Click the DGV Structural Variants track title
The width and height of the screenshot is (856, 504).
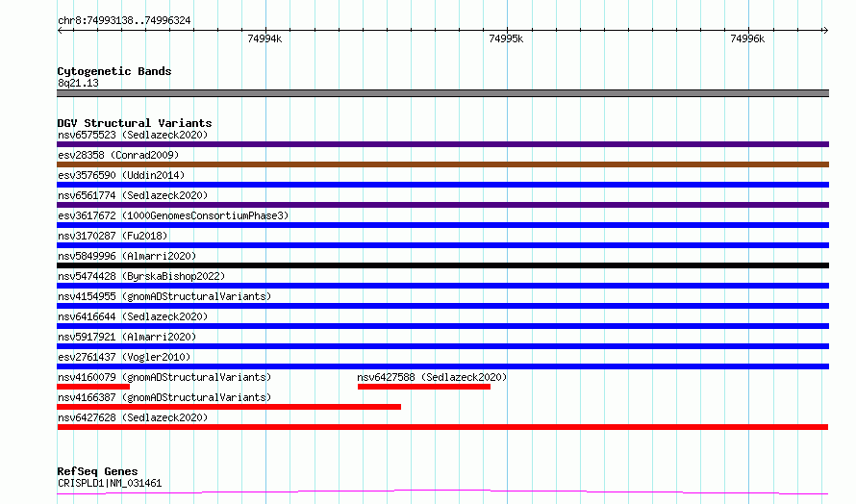click(x=135, y=123)
